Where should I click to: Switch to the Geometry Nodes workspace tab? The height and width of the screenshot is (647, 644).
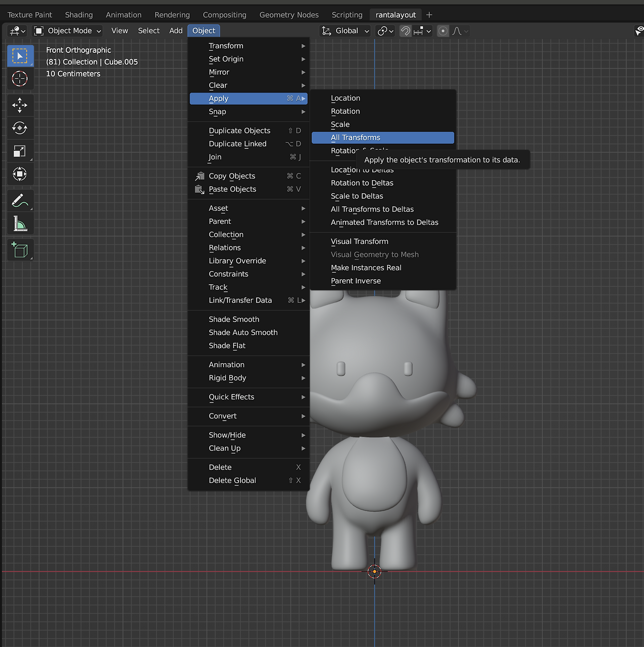pyautogui.click(x=289, y=15)
